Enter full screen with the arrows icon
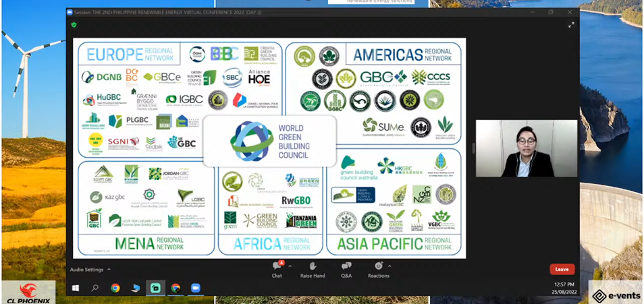Image resolution: width=644 pixels, height=304 pixels. point(571,25)
